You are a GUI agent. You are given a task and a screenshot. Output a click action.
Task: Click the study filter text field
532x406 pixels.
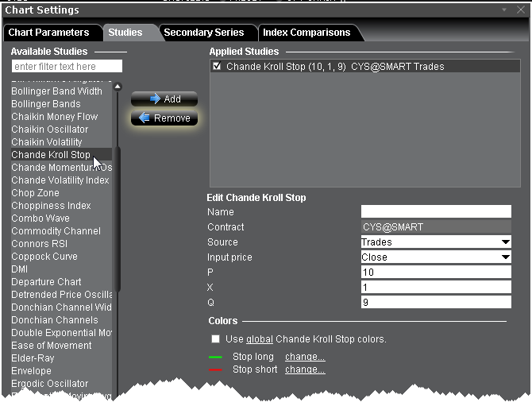[x=67, y=67]
